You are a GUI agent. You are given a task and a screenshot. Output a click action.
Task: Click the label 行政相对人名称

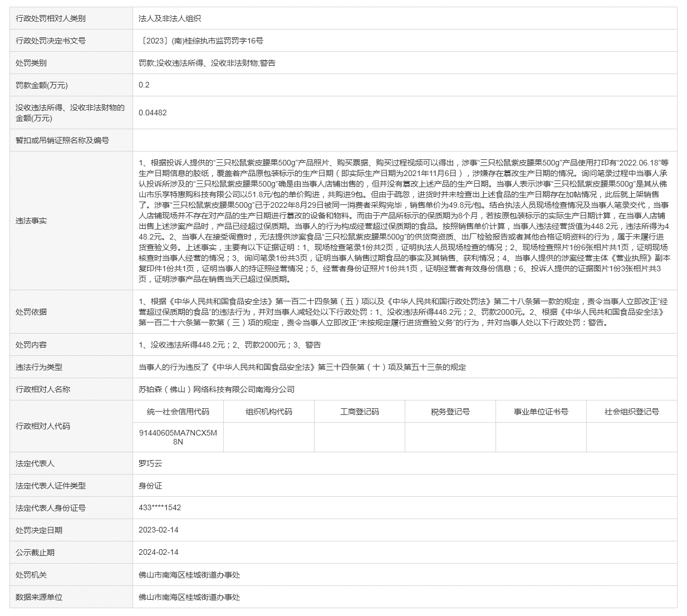(x=43, y=389)
